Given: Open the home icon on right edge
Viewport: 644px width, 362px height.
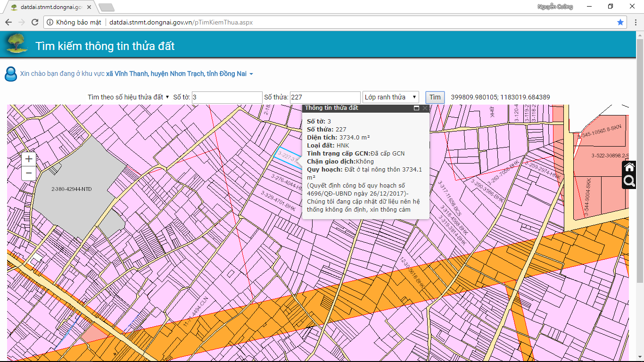Looking at the screenshot, I should tap(629, 167).
